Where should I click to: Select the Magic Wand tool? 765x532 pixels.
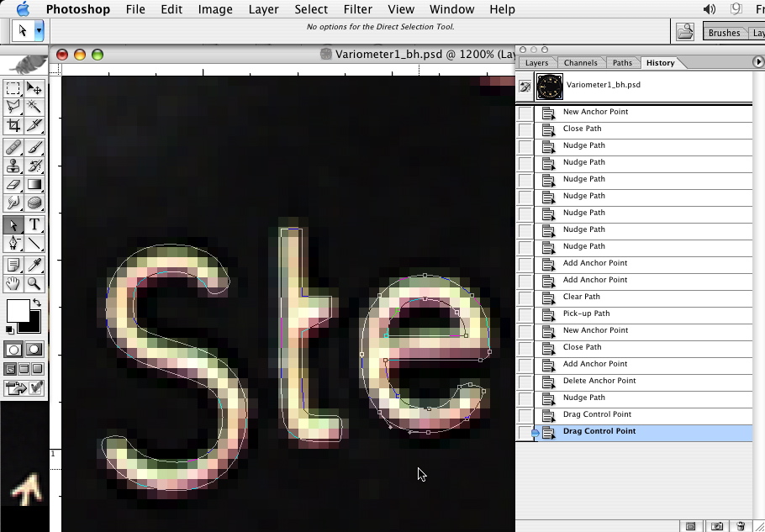tap(34, 107)
